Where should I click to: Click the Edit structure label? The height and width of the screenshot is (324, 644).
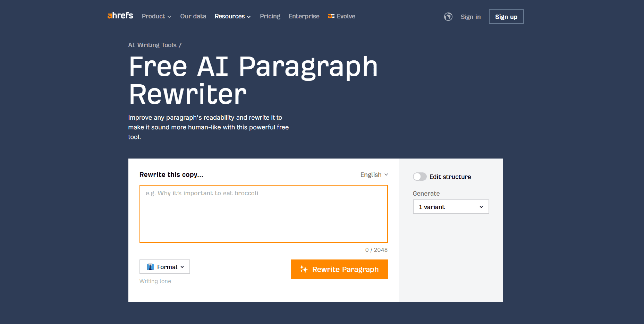click(450, 177)
